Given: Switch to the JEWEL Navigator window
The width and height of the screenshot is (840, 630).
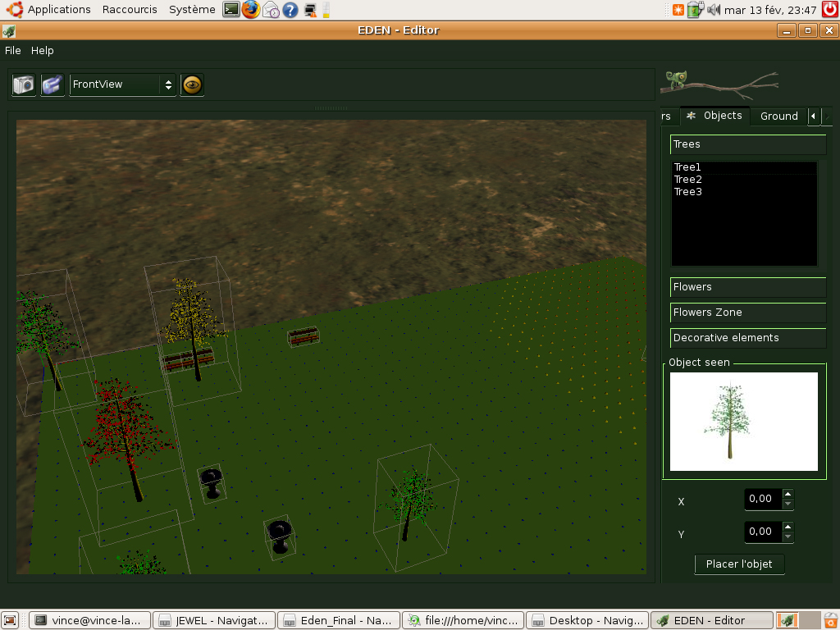Looking at the screenshot, I should coord(214,620).
